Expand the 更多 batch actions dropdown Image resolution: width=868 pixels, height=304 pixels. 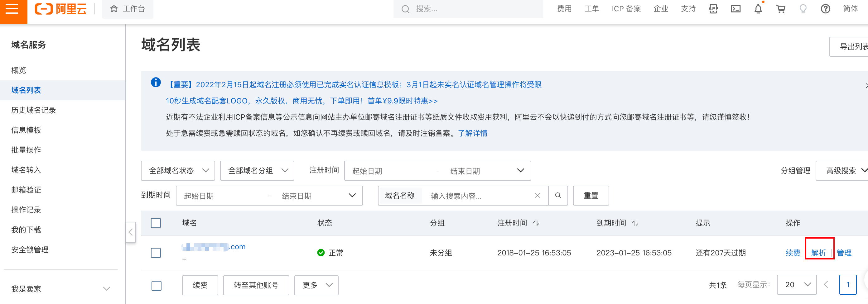click(x=316, y=286)
